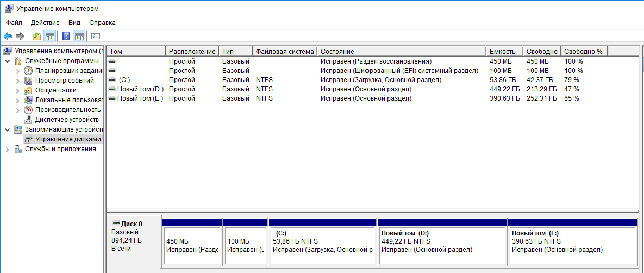
Task: Toggle the Show/Hide Action Pane icon
Action: point(79,36)
